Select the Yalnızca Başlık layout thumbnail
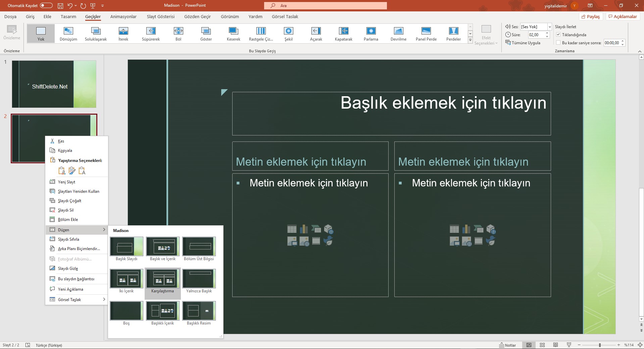This screenshot has width=644, height=349. (x=199, y=279)
